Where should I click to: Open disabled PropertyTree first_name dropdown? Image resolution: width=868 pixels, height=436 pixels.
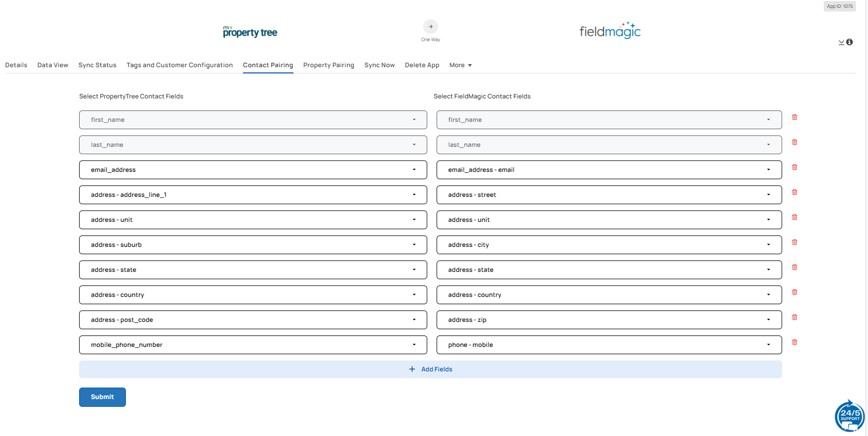tap(253, 120)
